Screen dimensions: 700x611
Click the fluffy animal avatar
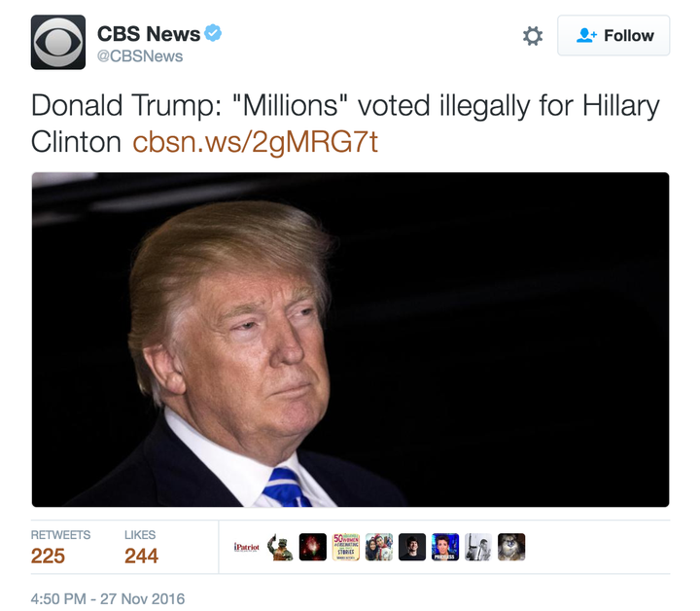point(511,547)
